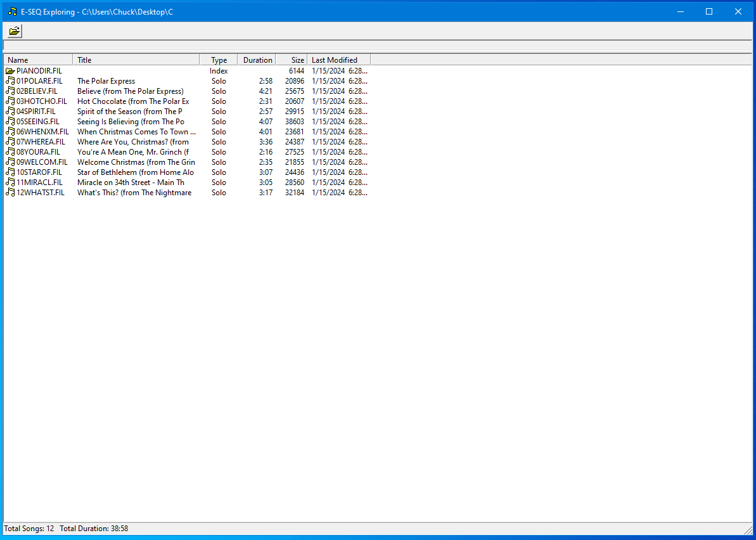Select the file name 05SEEING.FIL
The image size is (756, 540).
[x=38, y=122]
